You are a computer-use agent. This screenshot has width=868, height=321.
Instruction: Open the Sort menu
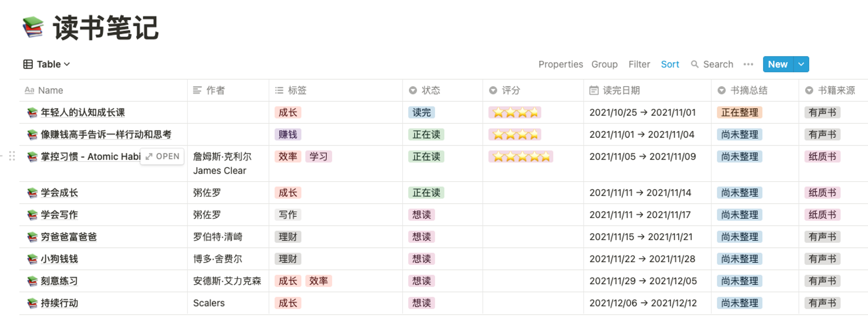(x=670, y=64)
